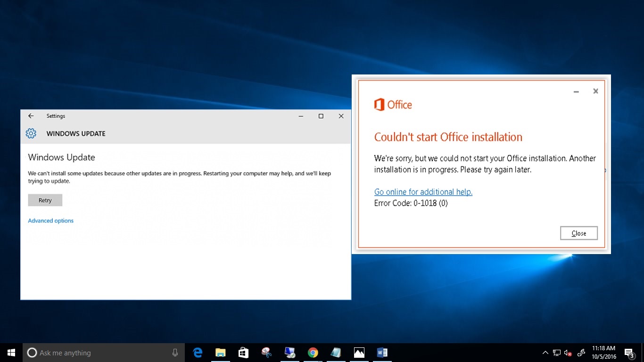Image resolution: width=644 pixels, height=362 pixels.
Task: Click the Settings window title text
Action: tap(56, 116)
